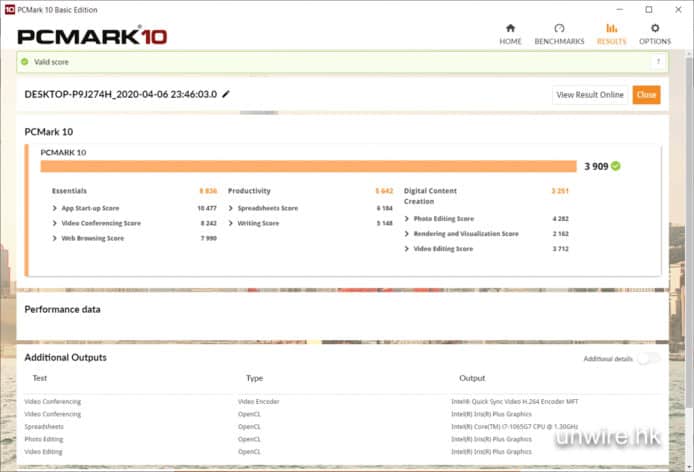Click the Type column header
The width and height of the screenshot is (694, 472).
pyautogui.click(x=254, y=378)
